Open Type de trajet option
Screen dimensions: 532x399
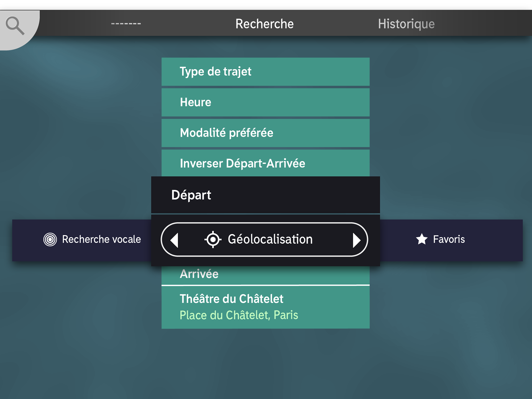coord(265,71)
